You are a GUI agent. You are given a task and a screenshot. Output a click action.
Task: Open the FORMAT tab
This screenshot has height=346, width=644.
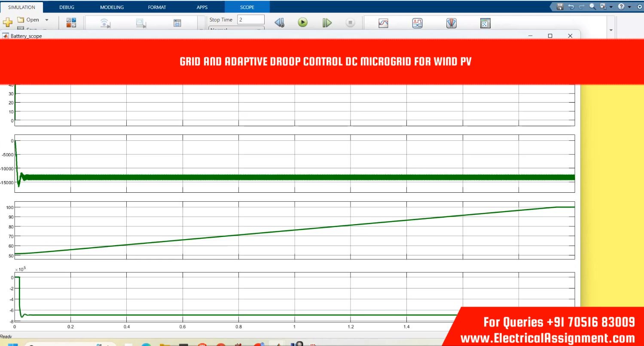[x=157, y=7]
